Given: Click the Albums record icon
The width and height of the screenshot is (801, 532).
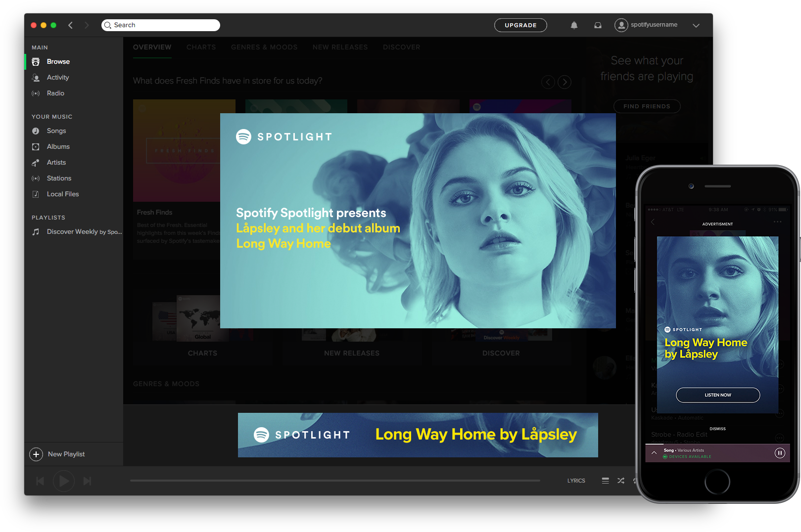Looking at the screenshot, I should (x=36, y=147).
